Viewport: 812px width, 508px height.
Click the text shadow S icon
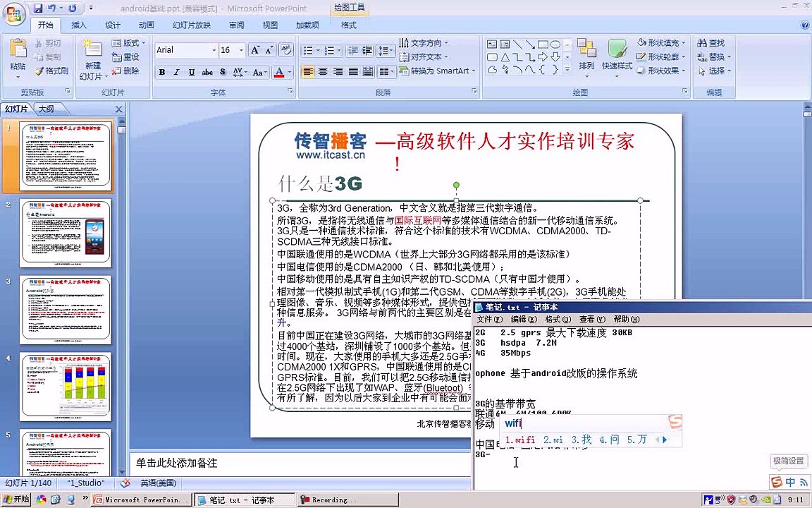[x=223, y=72]
